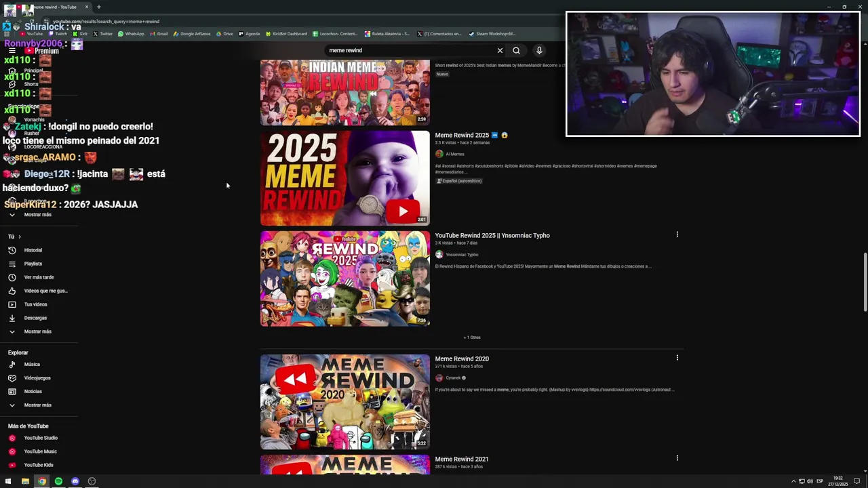
Task: Open Videos que me gustan
Action: (45, 291)
